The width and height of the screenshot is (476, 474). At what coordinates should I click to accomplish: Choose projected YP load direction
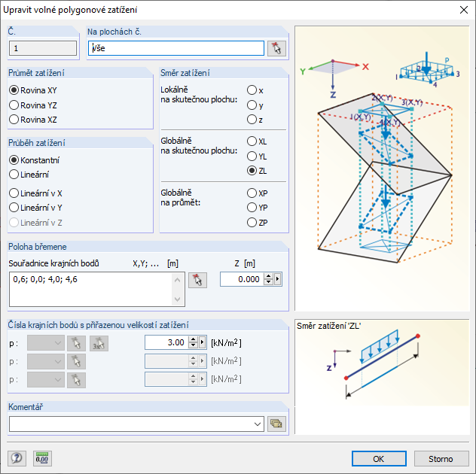(257, 208)
